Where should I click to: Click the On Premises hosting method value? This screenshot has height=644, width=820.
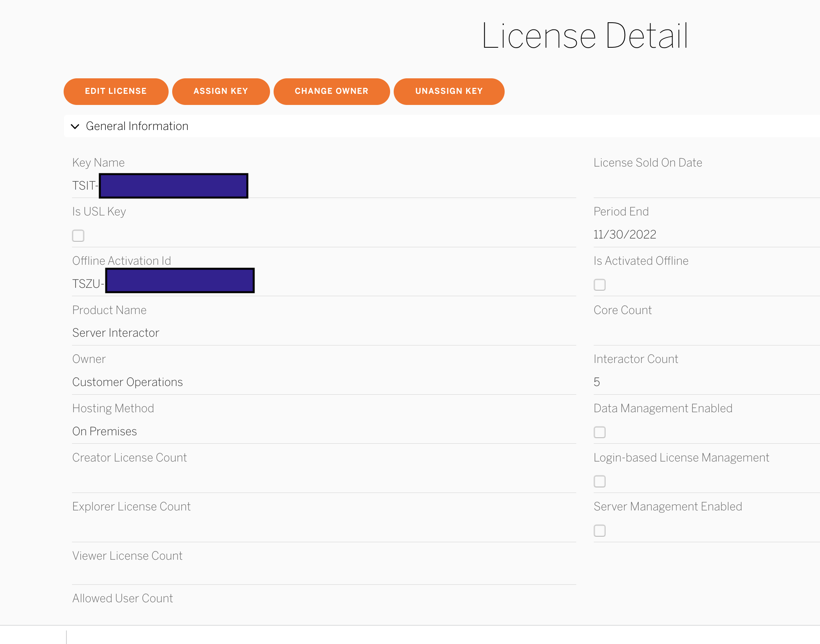pos(105,431)
